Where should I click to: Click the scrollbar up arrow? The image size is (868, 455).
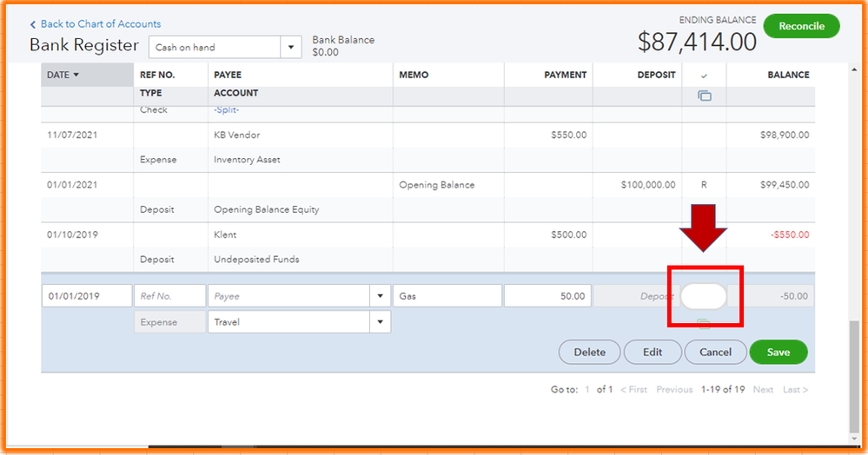[x=853, y=69]
